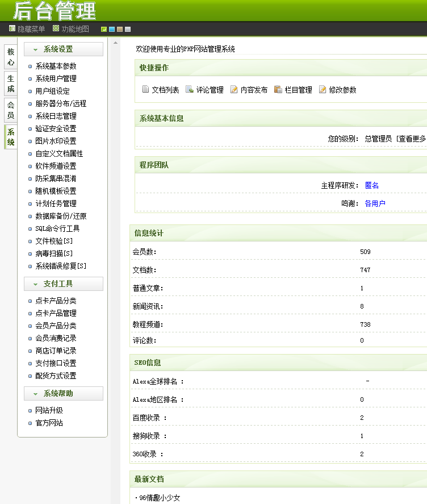Open the 内容发布 pencil icon

pyautogui.click(x=234, y=89)
